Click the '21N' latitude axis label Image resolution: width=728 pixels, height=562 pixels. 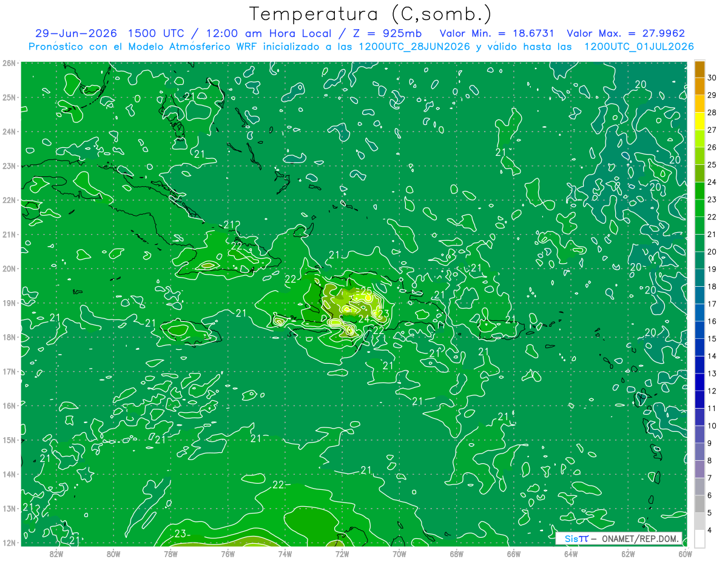tap(9, 234)
